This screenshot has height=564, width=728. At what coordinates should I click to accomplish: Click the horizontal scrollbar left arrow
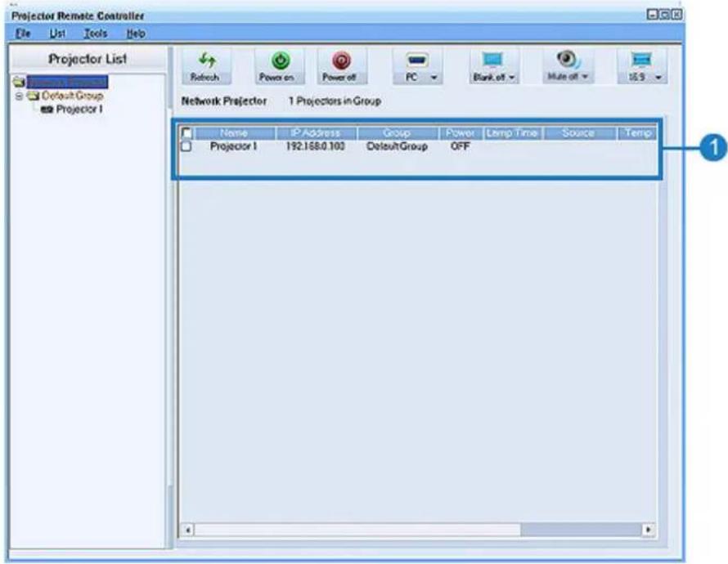click(187, 529)
